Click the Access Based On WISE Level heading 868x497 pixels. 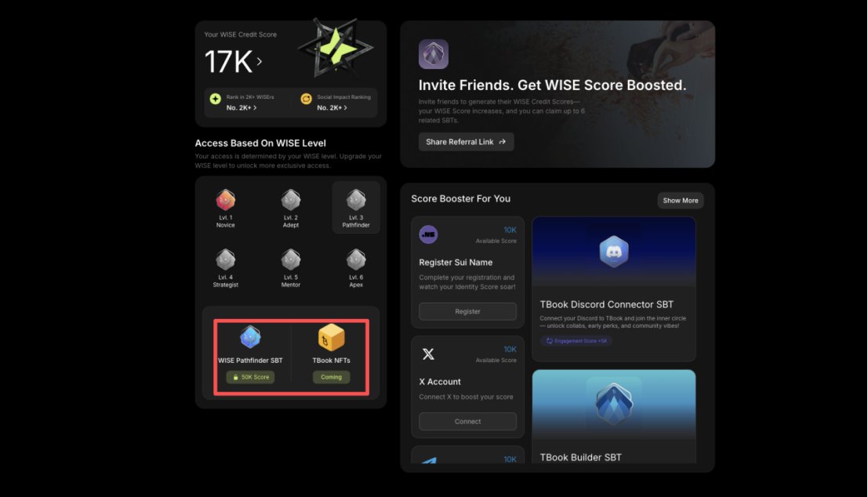click(x=260, y=143)
